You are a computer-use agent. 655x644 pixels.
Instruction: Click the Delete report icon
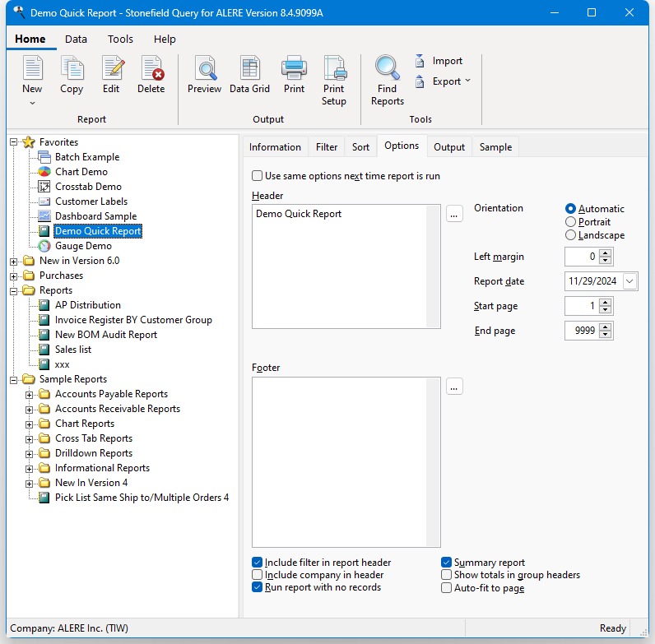pos(152,68)
